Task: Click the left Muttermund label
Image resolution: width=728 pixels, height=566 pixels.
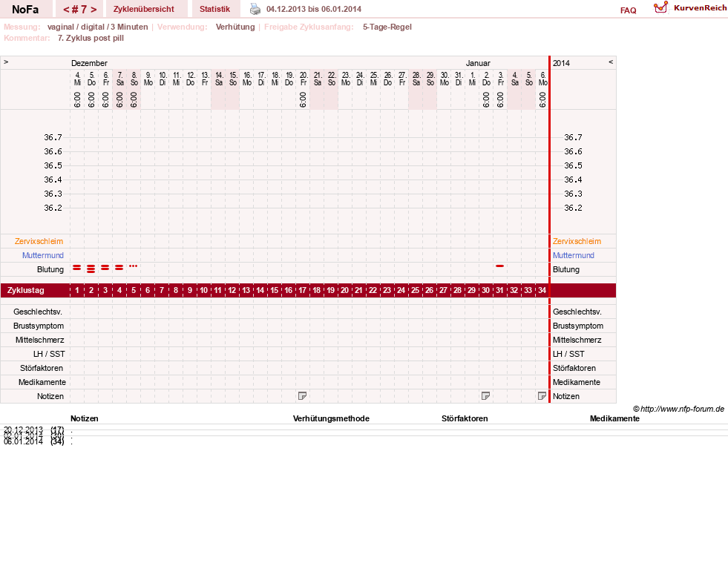Action: pos(43,255)
